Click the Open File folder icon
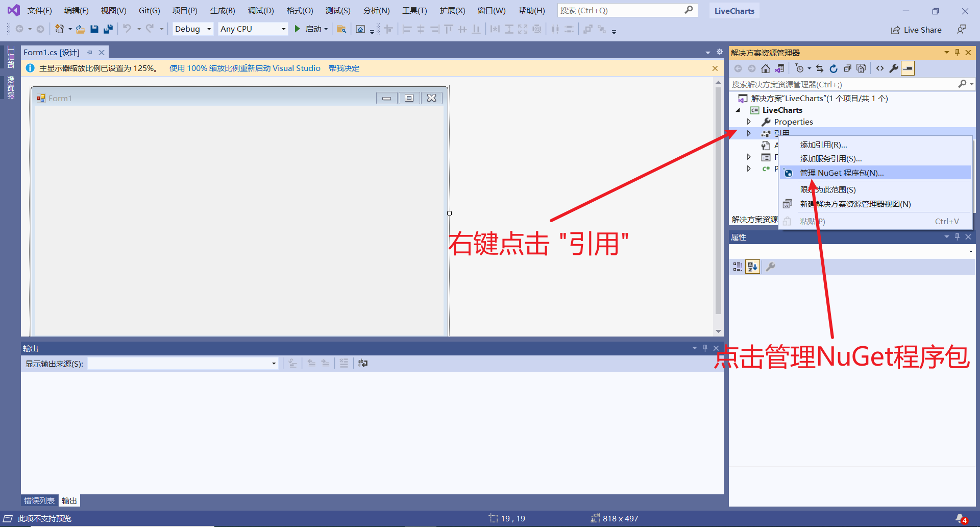Image resolution: width=980 pixels, height=527 pixels. tap(81, 29)
